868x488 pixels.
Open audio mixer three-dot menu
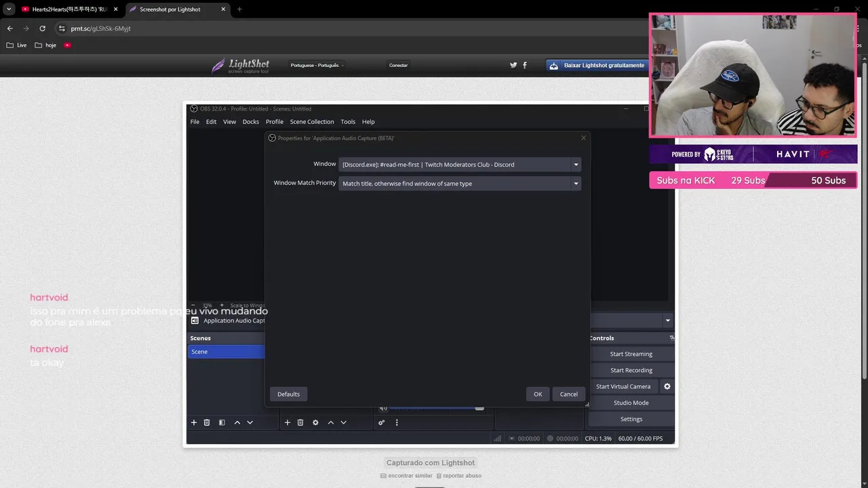pos(397,422)
